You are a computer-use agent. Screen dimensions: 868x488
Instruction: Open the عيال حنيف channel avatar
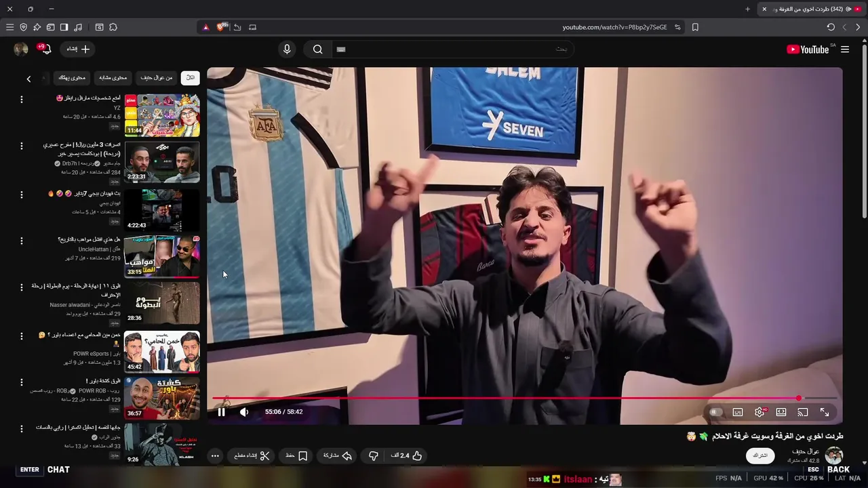tap(833, 455)
